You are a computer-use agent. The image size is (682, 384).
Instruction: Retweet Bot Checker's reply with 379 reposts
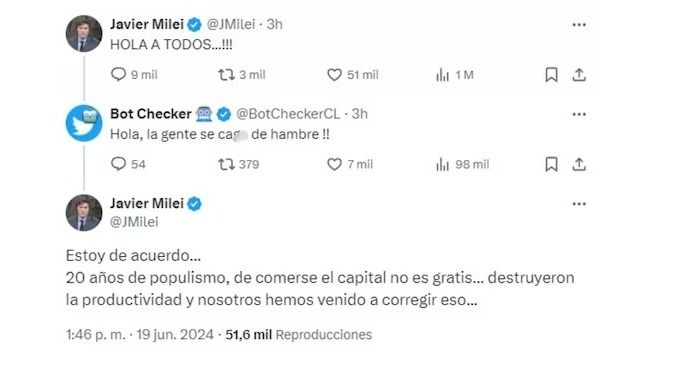(x=238, y=164)
